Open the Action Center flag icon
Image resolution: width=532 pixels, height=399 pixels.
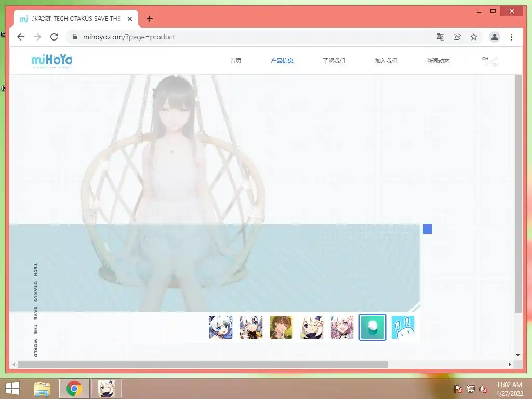(x=458, y=389)
